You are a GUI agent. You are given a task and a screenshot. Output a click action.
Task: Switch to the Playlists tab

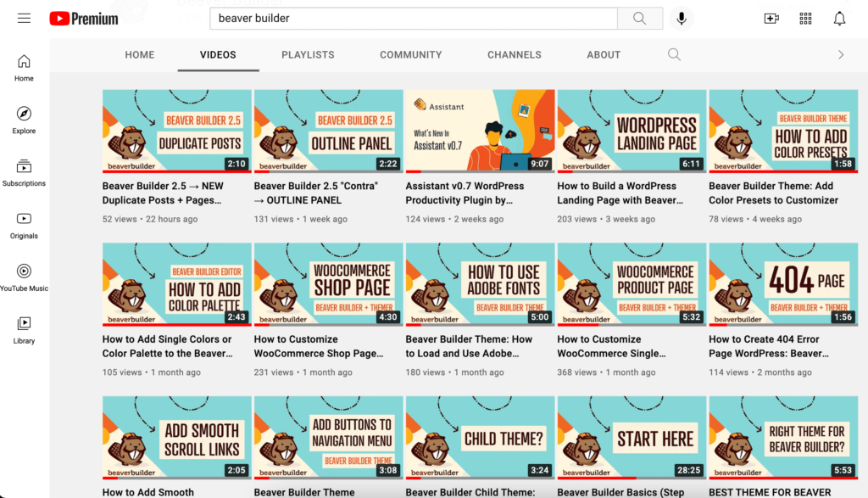coord(308,54)
